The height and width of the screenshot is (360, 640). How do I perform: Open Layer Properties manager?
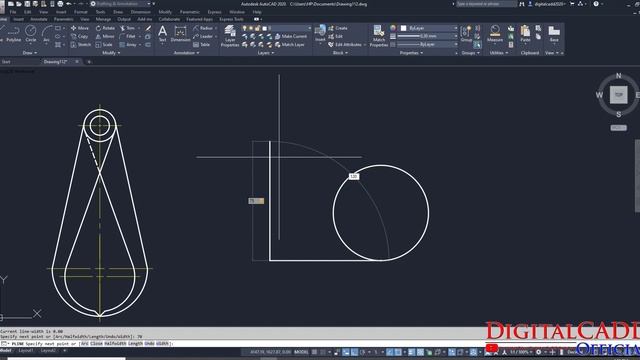click(230, 36)
